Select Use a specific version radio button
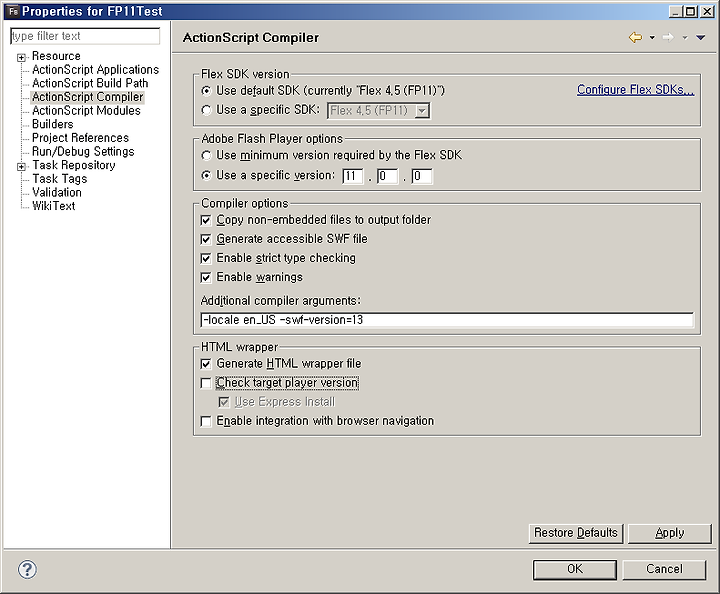 pos(207,175)
